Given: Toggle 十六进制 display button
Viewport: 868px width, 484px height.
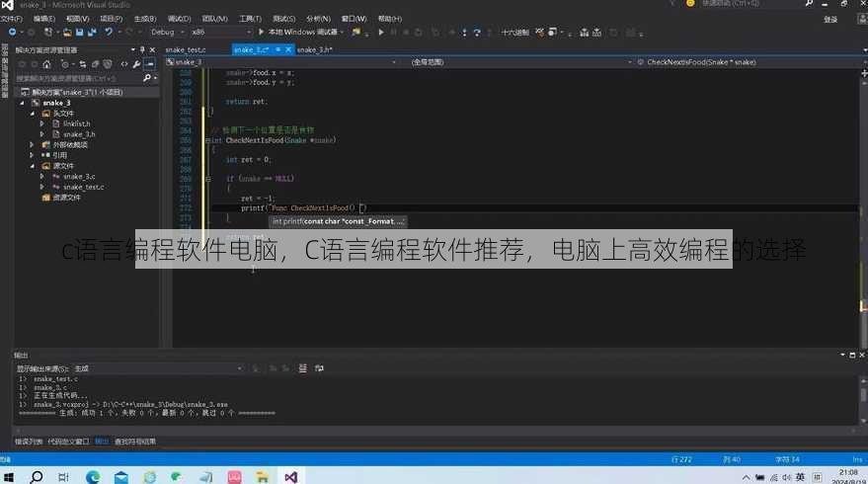Looking at the screenshot, I should tap(514, 33).
